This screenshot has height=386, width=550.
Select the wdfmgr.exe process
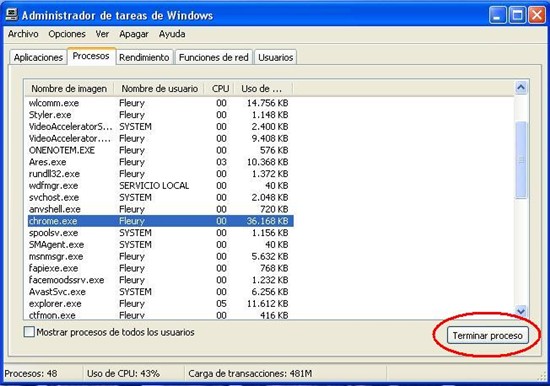pyautogui.click(x=161, y=186)
